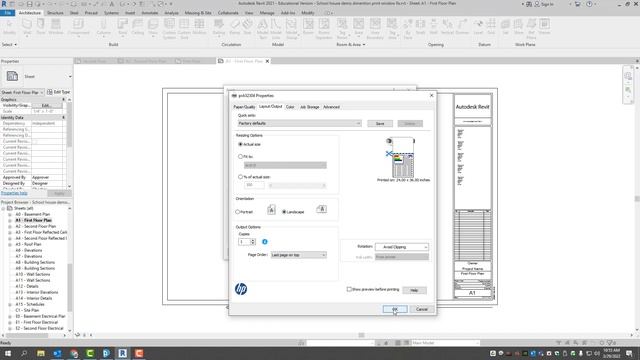The width and height of the screenshot is (640, 360).
Task: Switch to Color tab in dialog
Action: click(290, 107)
